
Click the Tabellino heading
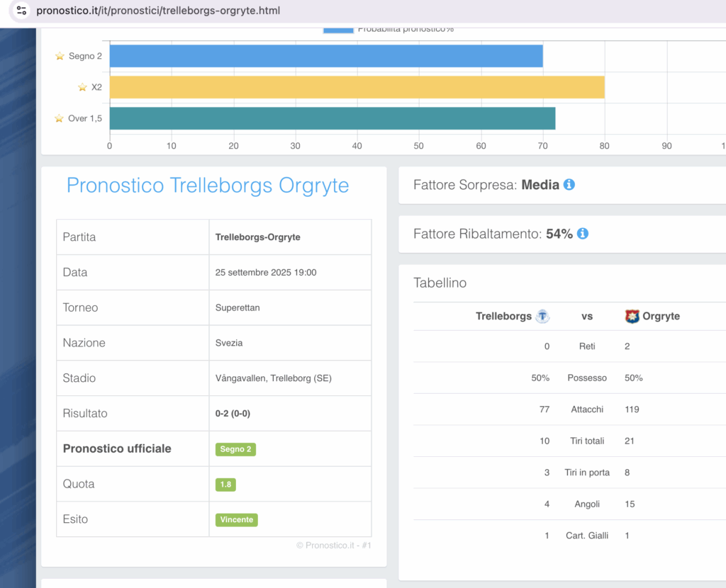click(x=440, y=283)
